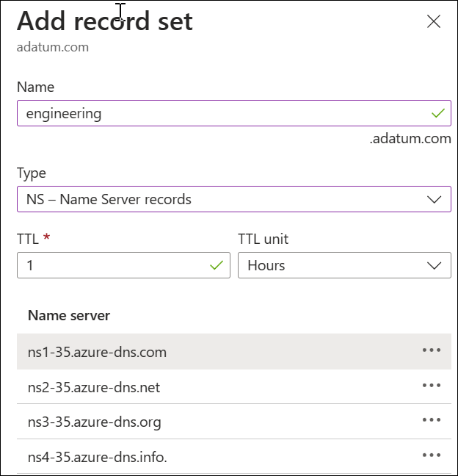Open the Type dropdown showing NS records
The height and width of the screenshot is (476, 458).
click(220, 199)
